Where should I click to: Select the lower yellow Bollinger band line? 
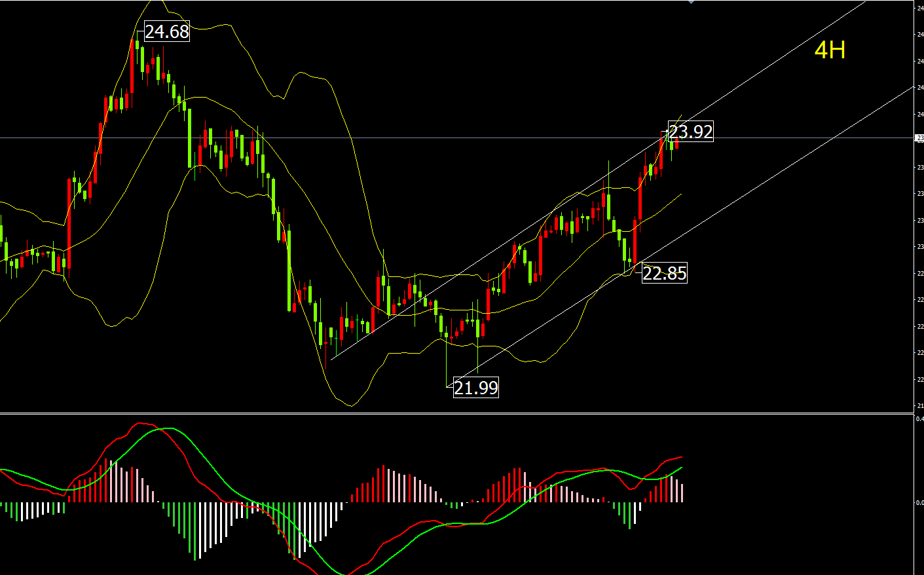click(350, 405)
